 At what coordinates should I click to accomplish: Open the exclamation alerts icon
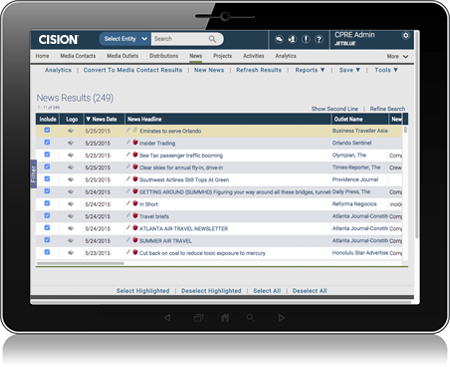click(306, 39)
